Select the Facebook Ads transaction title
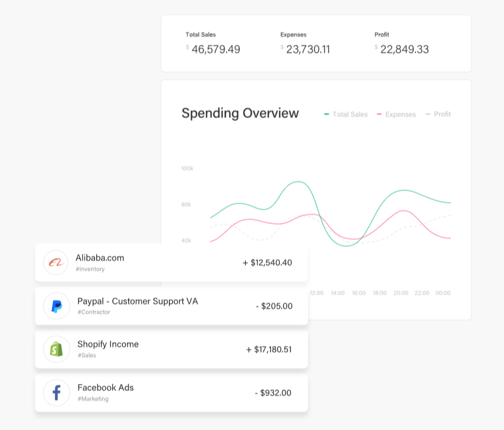The image size is (504, 430). click(105, 388)
